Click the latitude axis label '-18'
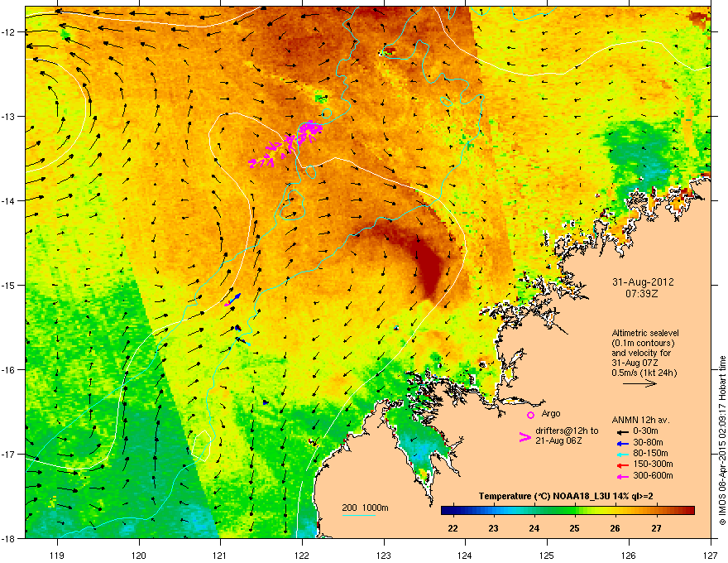 click(8, 538)
